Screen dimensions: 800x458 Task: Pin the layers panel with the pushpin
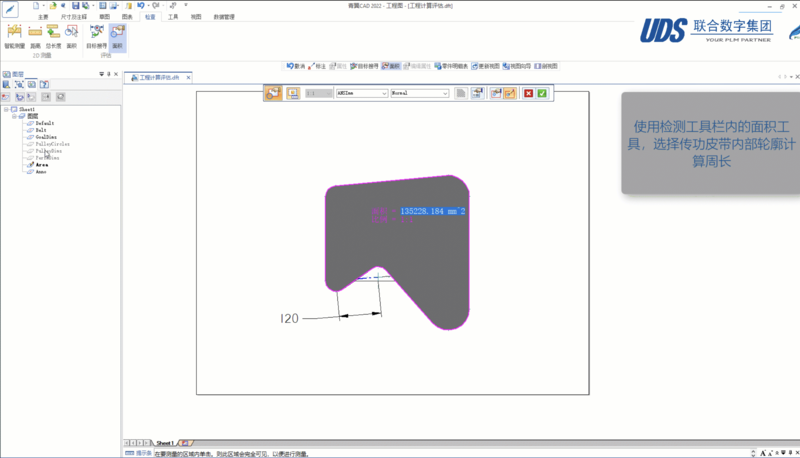[x=109, y=74]
